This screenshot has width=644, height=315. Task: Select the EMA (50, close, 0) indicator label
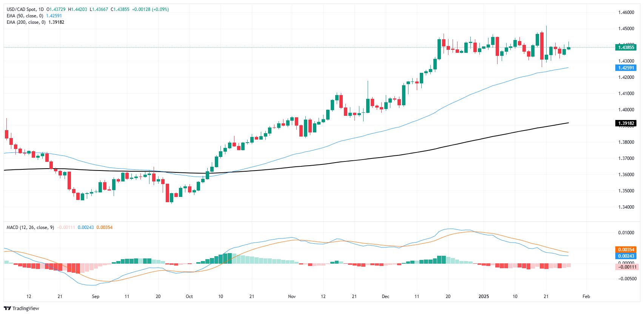tap(25, 16)
